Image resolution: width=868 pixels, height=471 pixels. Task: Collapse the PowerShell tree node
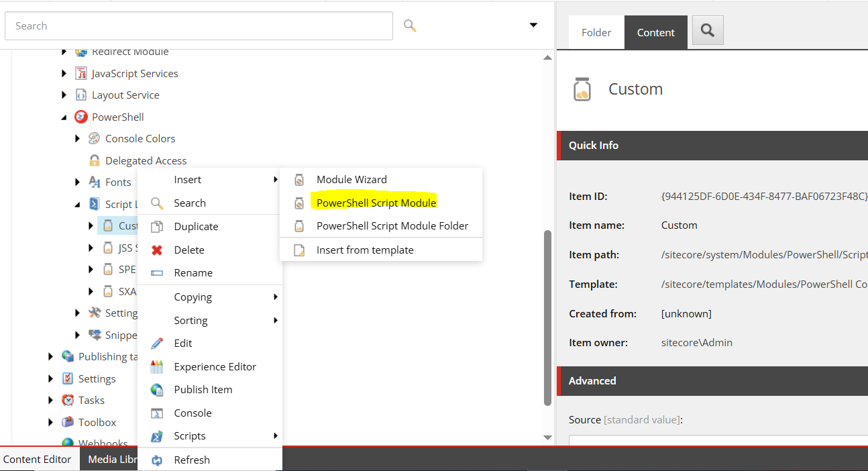pos(64,117)
